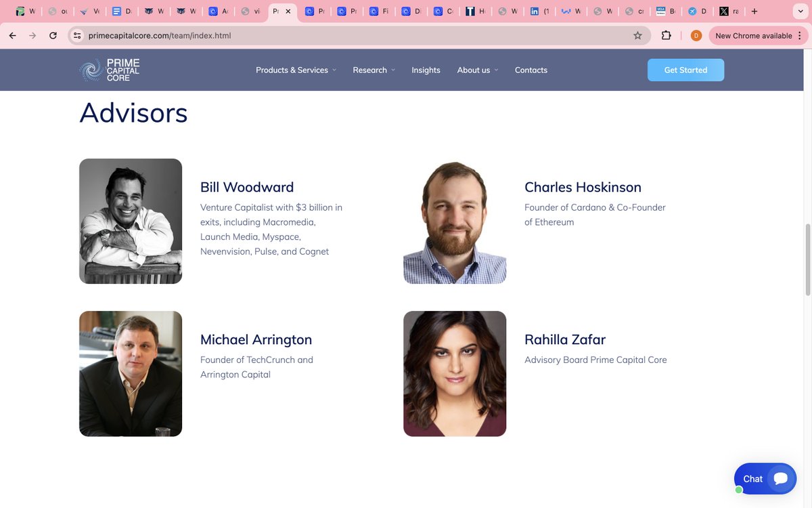Reload the current page
The height and width of the screenshot is (508, 812).
(x=53, y=35)
